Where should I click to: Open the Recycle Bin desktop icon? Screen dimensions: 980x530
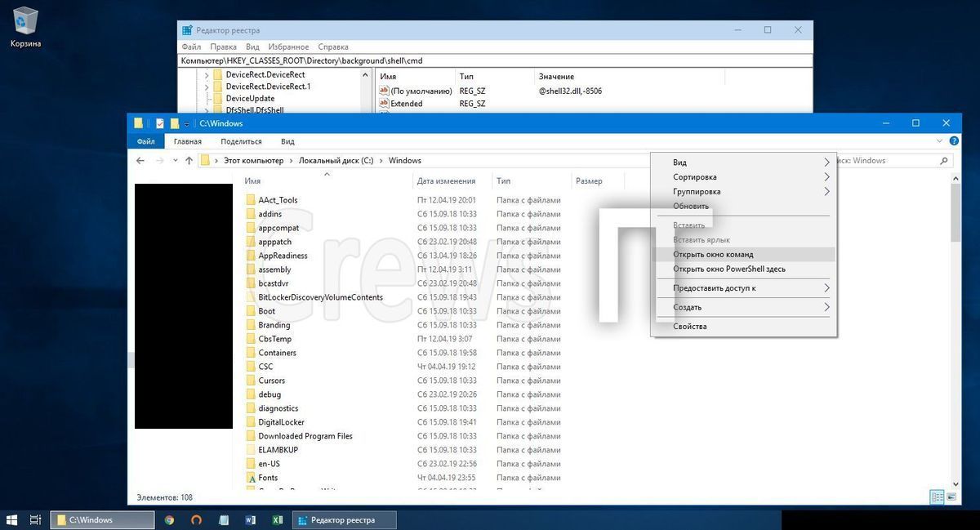pyautogui.click(x=25, y=27)
